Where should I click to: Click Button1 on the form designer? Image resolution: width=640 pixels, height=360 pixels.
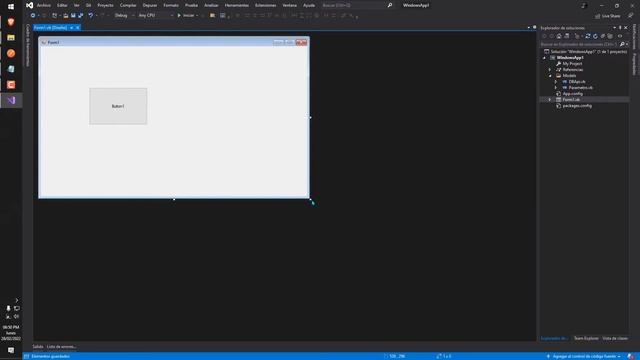click(x=118, y=106)
